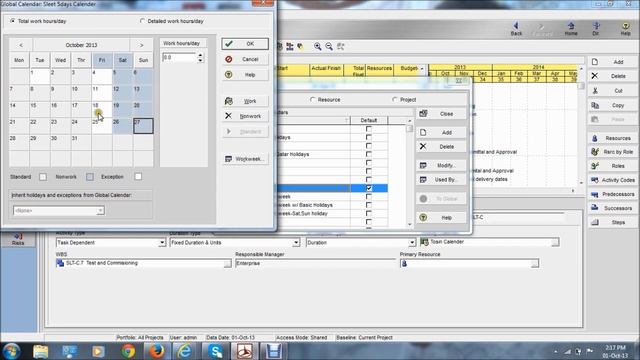Open the Resources command

[612, 138]
